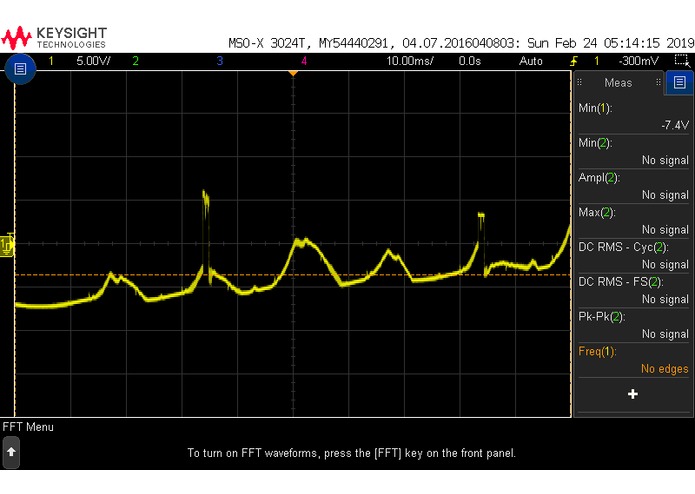The width and height of the screenshot is (695, 494).
Task: Select channel 4 indicator
Action: (x=304, y=61)
